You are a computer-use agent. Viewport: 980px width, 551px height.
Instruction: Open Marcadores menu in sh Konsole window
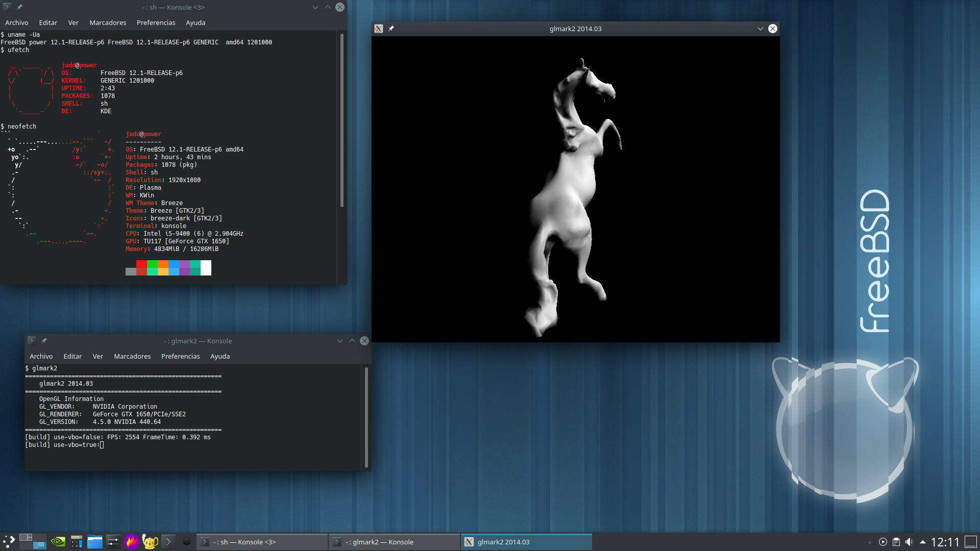tap(108, 23)
